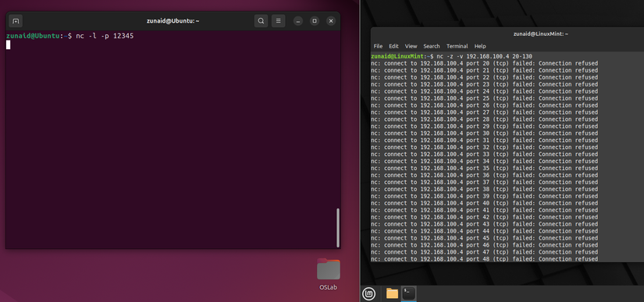Click the port 40 connection refused line

[x=484, y=203]
